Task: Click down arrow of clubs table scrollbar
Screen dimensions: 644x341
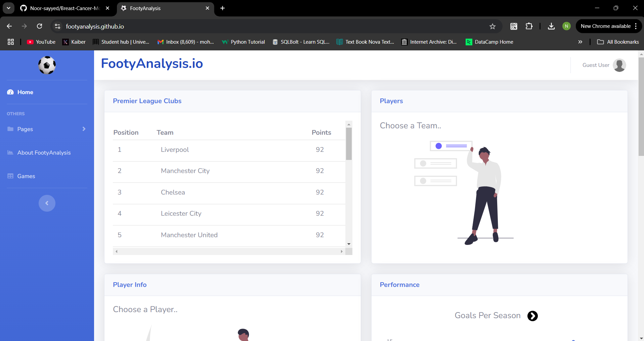Action: pyautogui.click(x=349, y=244)
